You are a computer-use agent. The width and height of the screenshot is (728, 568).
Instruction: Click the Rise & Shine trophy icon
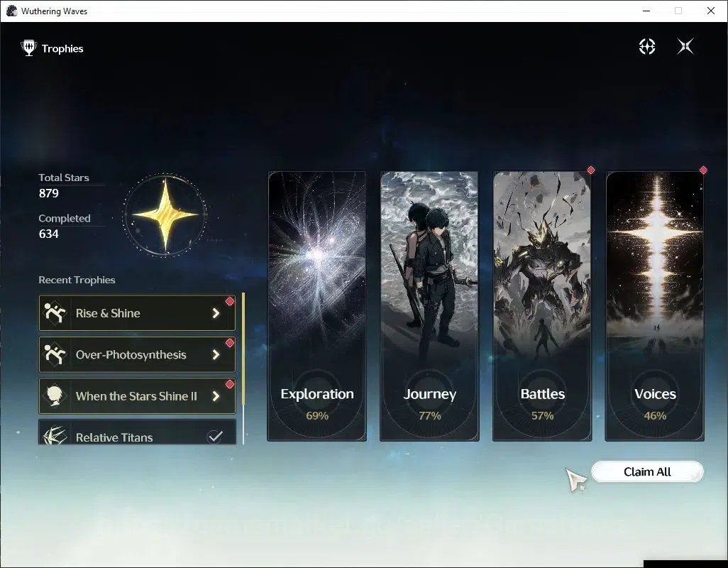pos(55,312)
